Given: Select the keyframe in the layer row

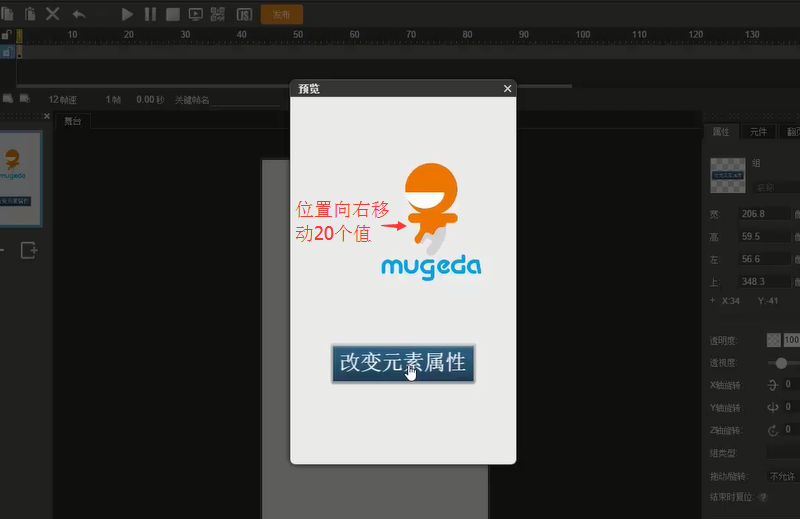Looking at the screenshot, I should coord(19,52).
